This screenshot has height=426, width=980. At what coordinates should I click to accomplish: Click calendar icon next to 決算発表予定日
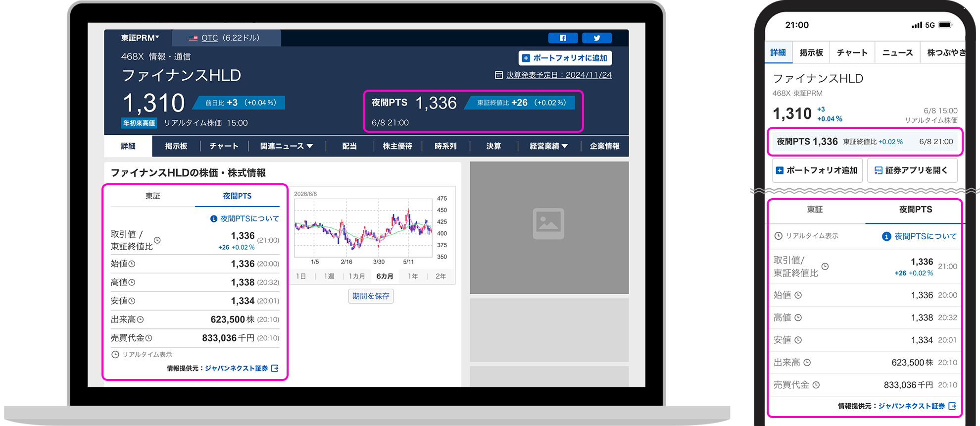coord(499,75)
